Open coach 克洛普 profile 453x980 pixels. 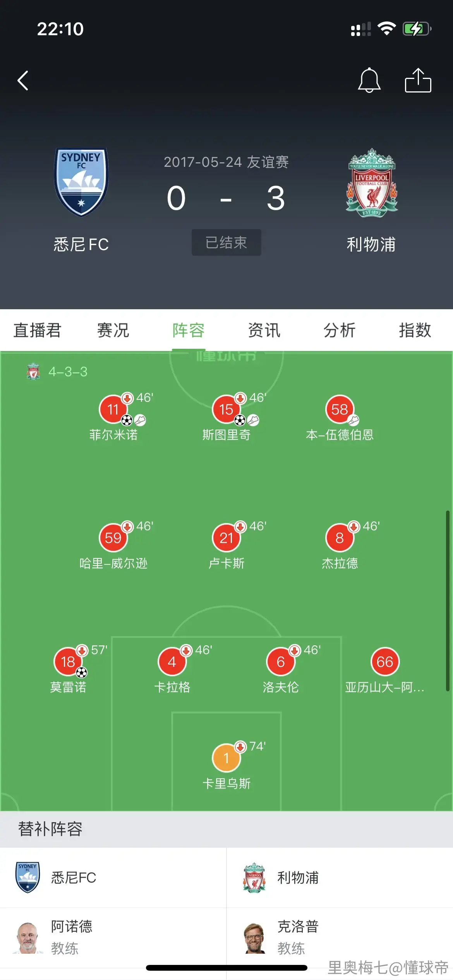click(340, 937)
